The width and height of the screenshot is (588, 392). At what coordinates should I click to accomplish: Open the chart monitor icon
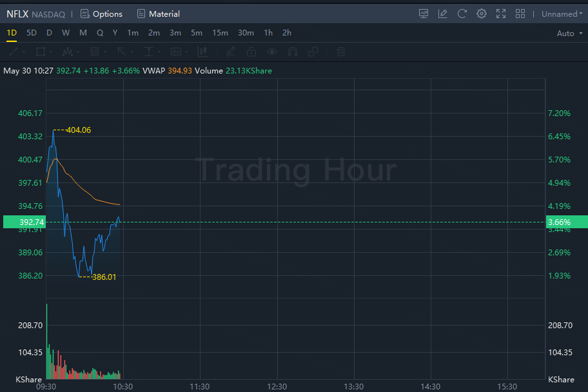pyautogui.click(x=424, y=14)
